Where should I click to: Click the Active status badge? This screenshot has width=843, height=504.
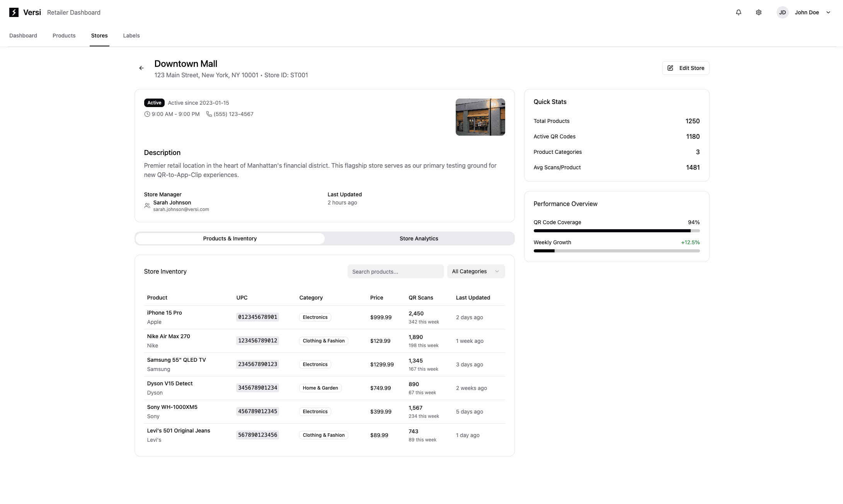[154, 103]
